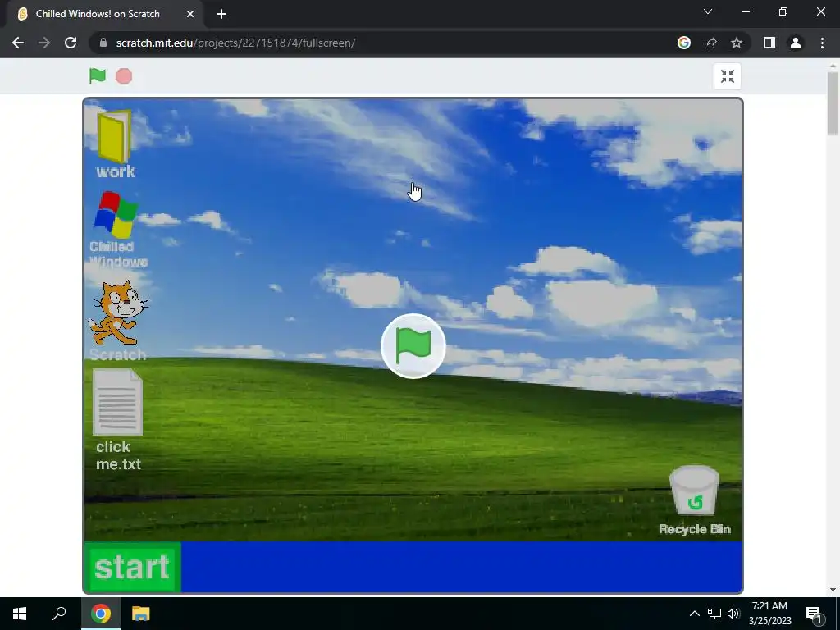Show hidden system tray icons
The width and height of the screenshot is (840, 630).
click(694, 614)
